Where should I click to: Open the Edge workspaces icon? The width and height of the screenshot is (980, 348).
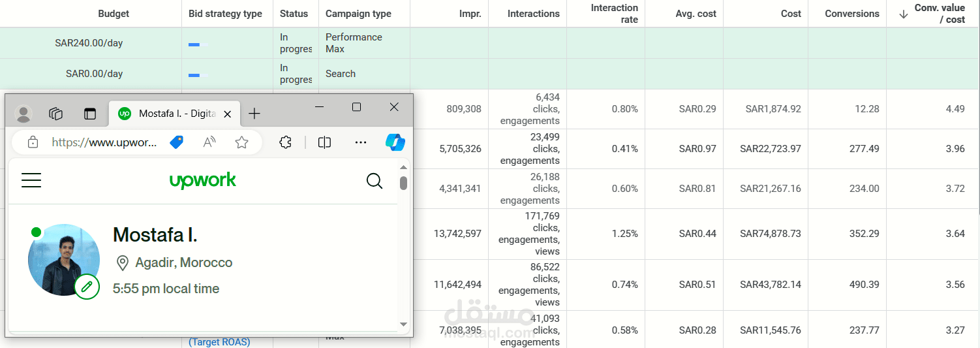click(x=56, y=114)
